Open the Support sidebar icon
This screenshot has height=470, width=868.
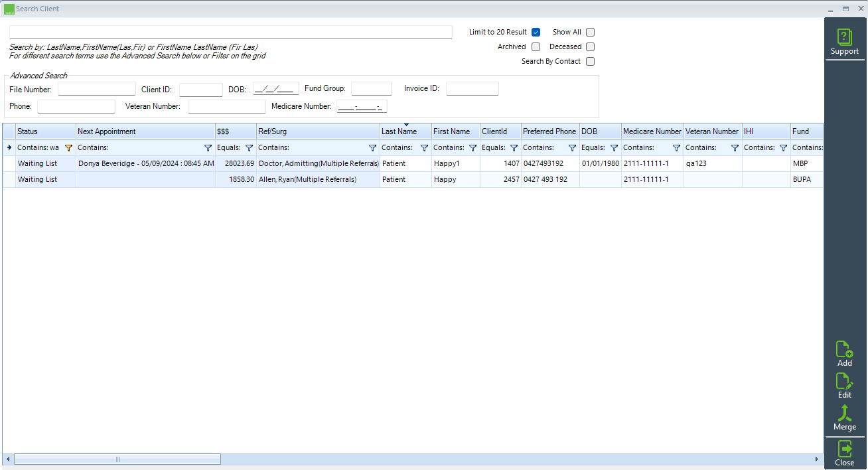(844, 42)
